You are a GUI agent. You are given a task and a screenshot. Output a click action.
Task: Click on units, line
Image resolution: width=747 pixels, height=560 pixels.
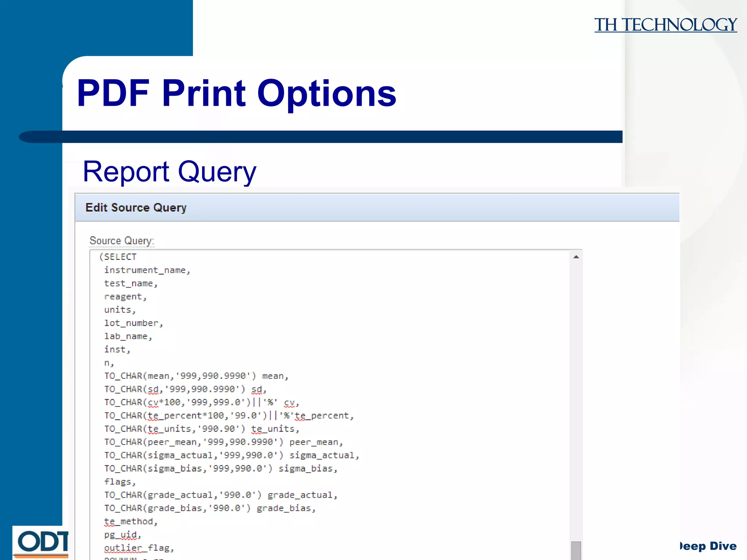pos(120,310)
